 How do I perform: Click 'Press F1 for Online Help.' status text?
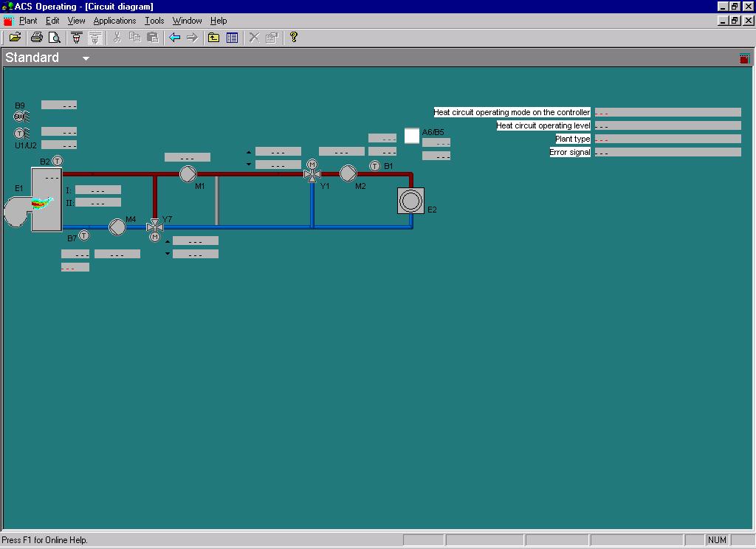pos(44,540)
